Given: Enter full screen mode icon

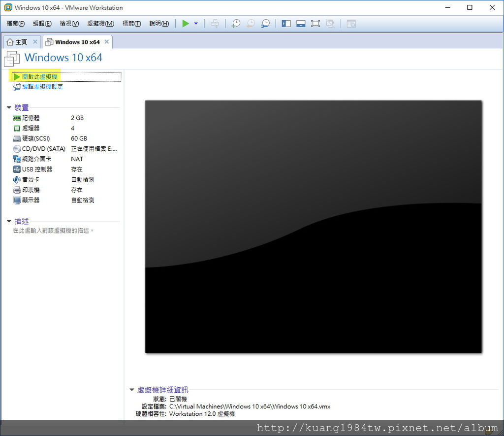Looking at the screenshot, I should point(315,24).
